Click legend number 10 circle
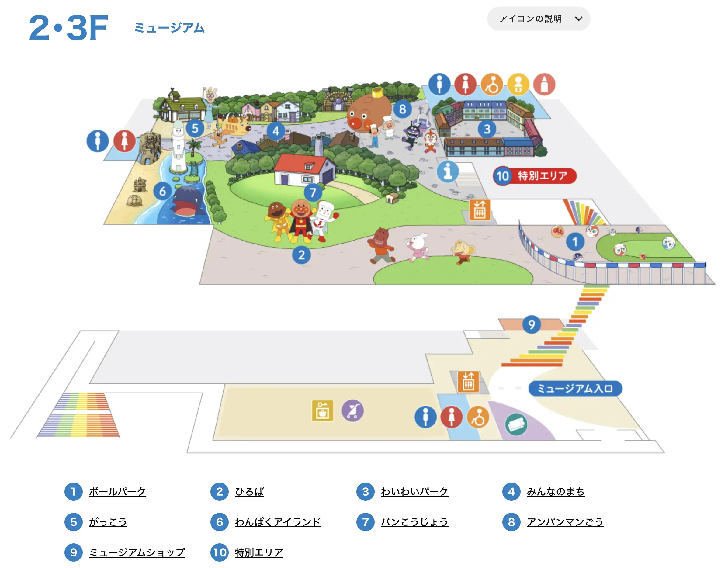The width and height of the screenshot is (728, 568). tap(219, 552)
